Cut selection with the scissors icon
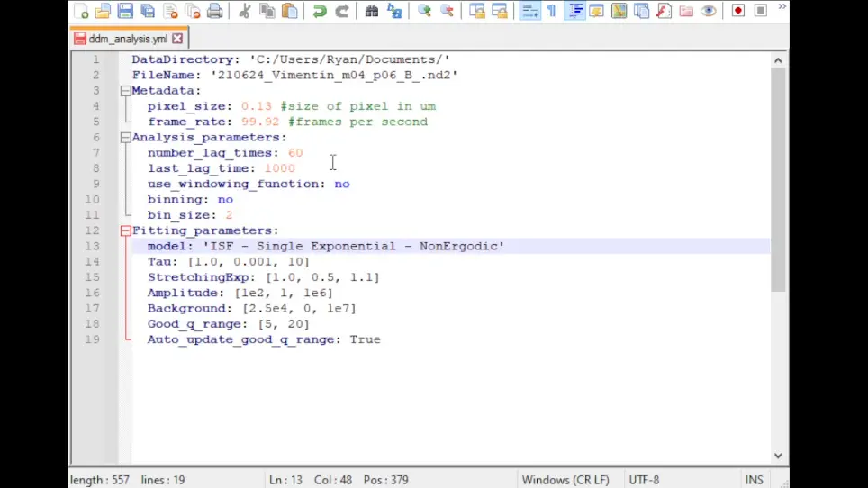The image size is (868, 488). (x=244, y=11)
